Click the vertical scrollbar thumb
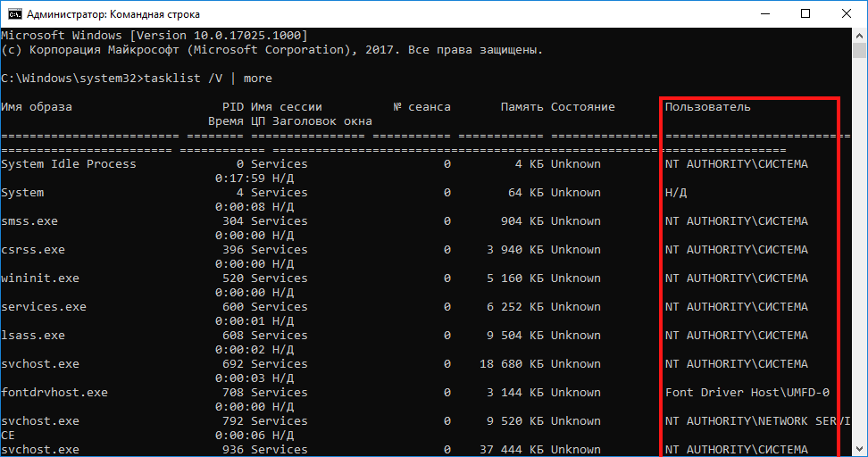The height and width of the screenshot is (457, 868). (x=859, y=51)
